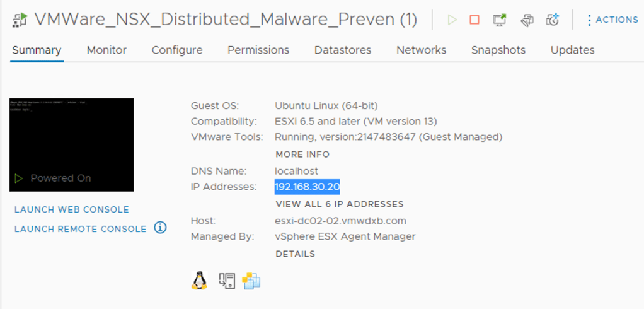This screenshot has height=309, width=644.
Task: Click the VM icon beside the title
Action: point(19,20)
